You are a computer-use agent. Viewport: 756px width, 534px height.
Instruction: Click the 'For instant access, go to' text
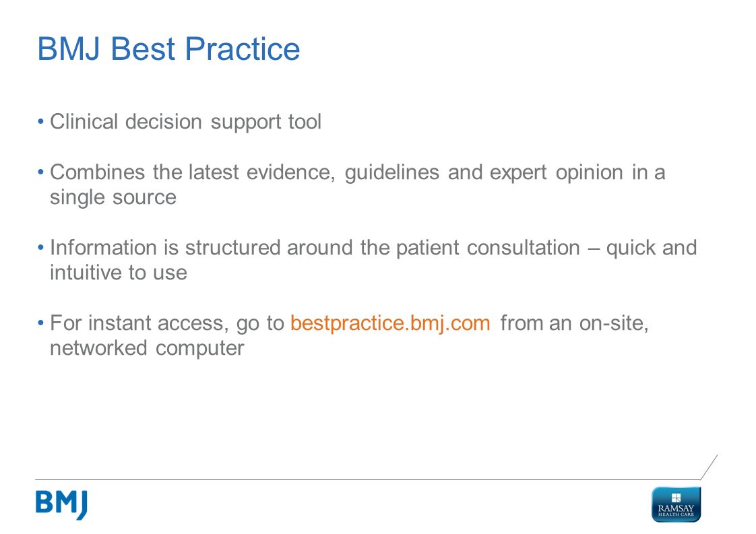point(167,323)
